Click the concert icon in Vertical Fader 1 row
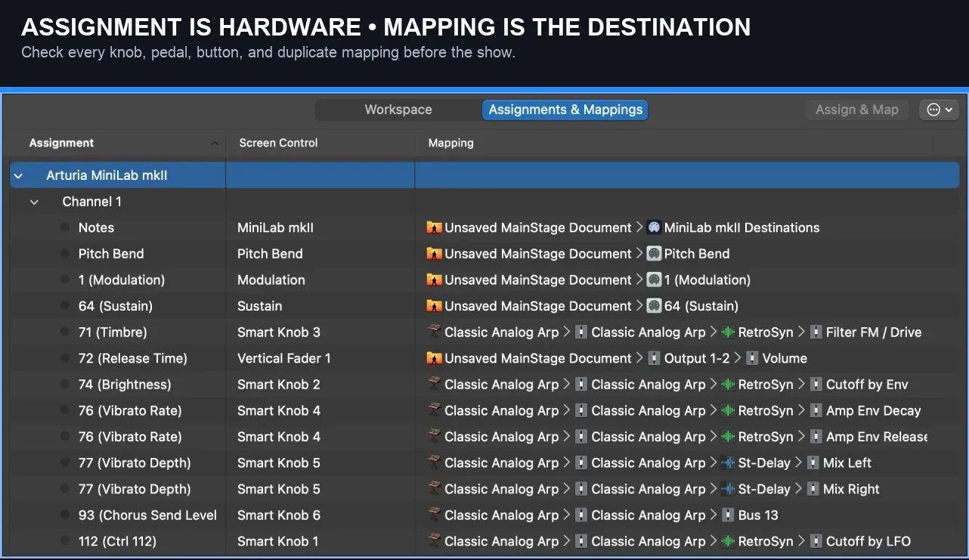 pos(434,358)
